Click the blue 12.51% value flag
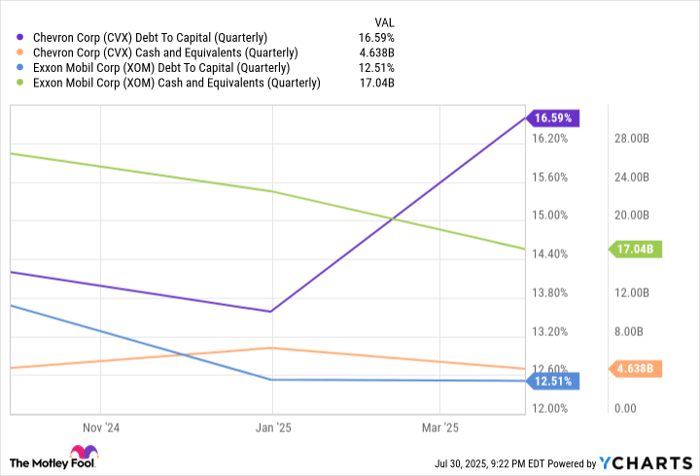 click(552, 381)
